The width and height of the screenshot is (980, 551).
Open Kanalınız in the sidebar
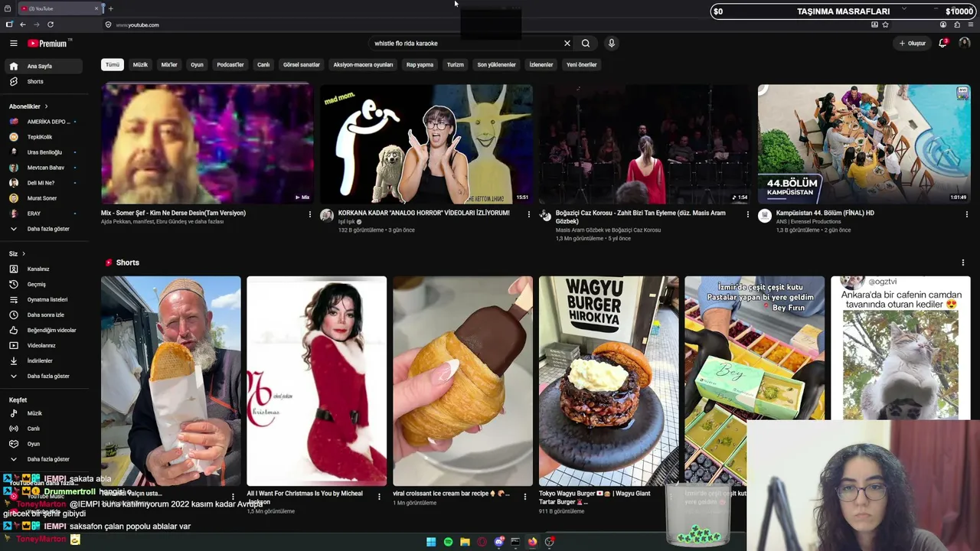38,269
